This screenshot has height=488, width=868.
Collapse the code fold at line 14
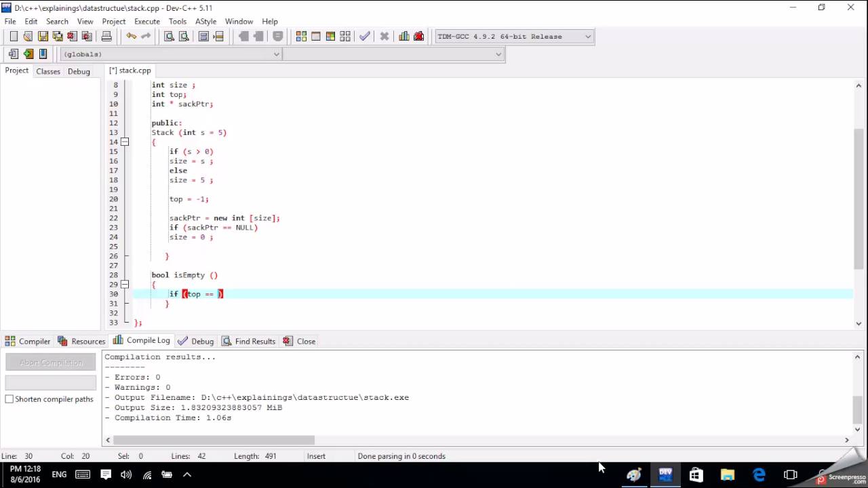click(x=125, y=142)
